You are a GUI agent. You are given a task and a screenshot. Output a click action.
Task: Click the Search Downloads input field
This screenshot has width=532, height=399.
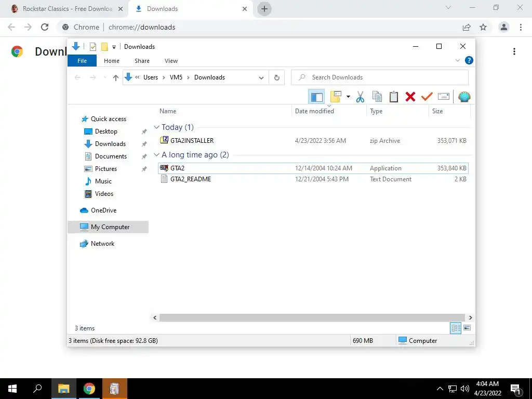click(x=380, y=77)
